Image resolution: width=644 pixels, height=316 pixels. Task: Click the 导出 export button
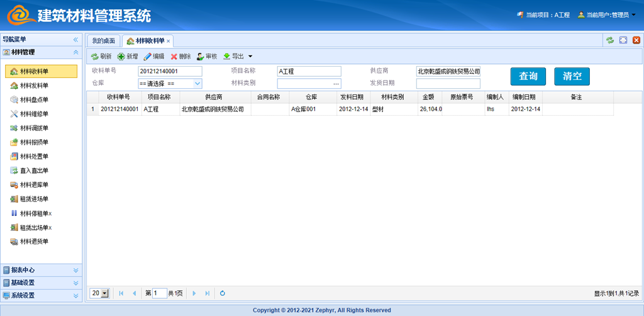point(233,56)
